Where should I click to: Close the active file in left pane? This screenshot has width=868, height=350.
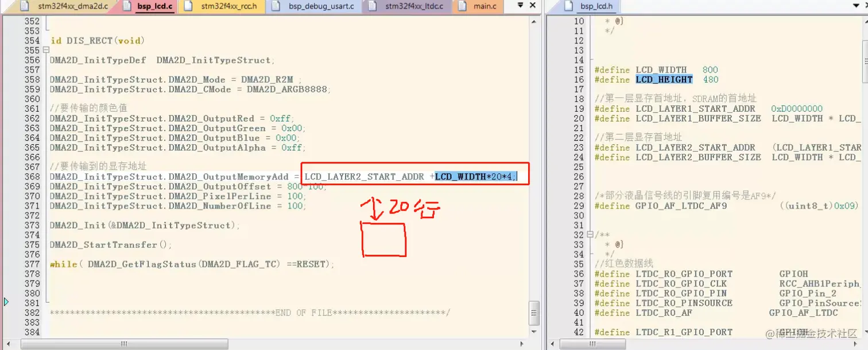tap(533, 6)
